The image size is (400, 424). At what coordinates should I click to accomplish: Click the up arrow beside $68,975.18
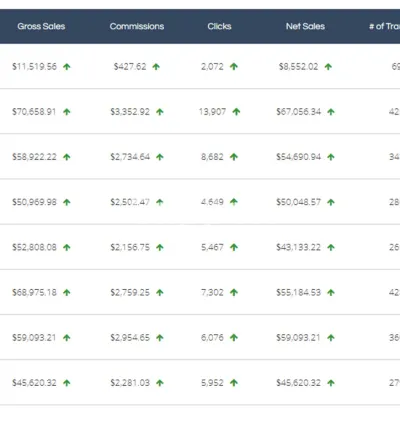click(67, 293)
